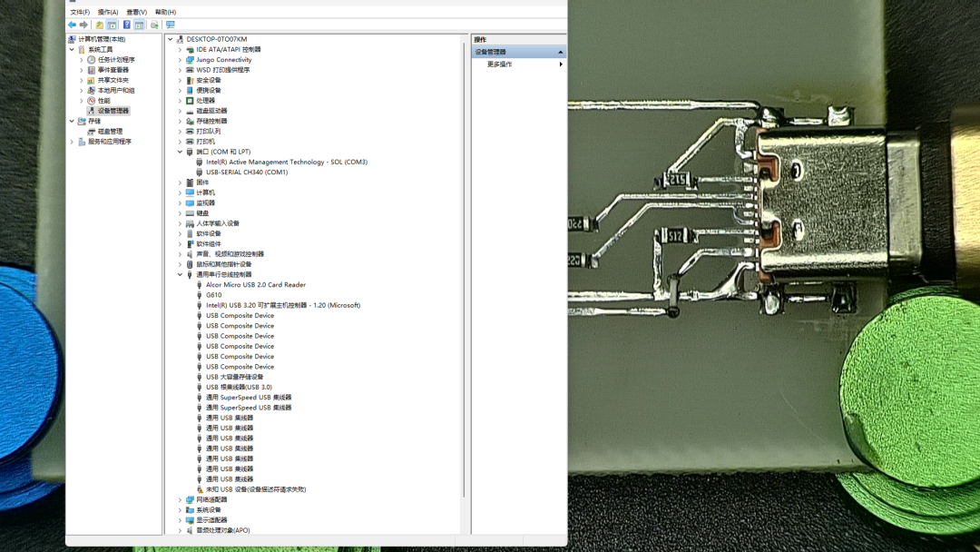
Task: Collapse the 设备管理器 actions header arrow
Action: [x=560, y=52]
